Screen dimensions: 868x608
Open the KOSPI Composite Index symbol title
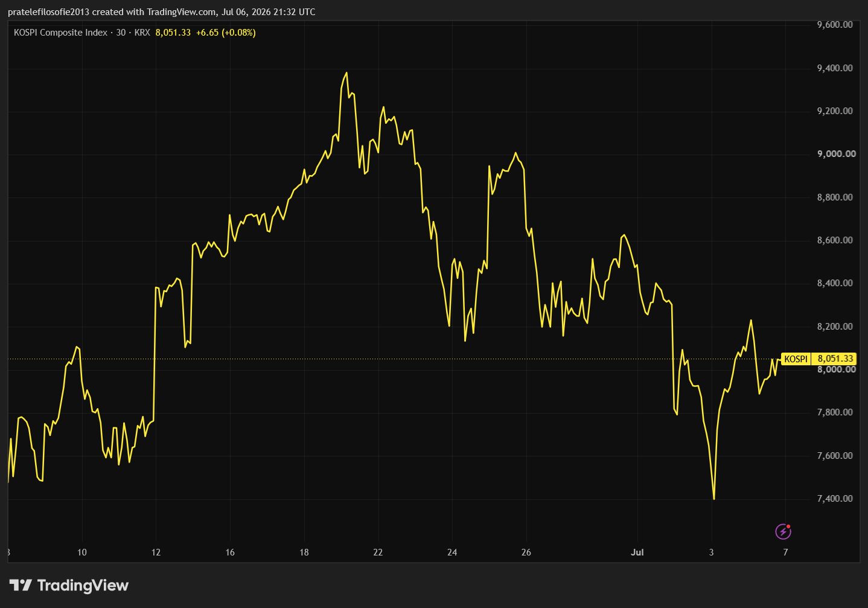point(60,33)
